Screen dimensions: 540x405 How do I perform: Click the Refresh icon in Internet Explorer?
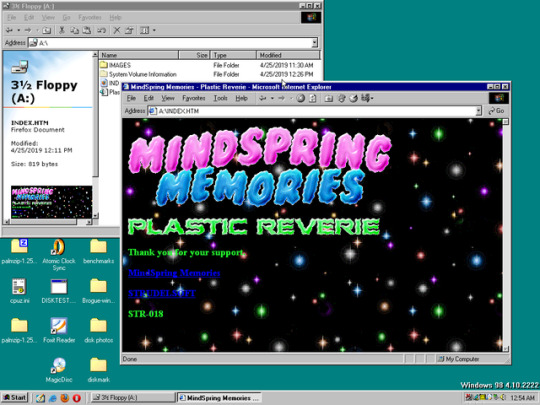[312, 98]
